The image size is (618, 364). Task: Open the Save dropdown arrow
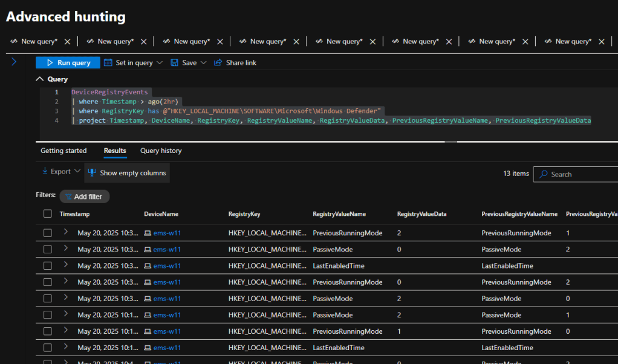203,63
